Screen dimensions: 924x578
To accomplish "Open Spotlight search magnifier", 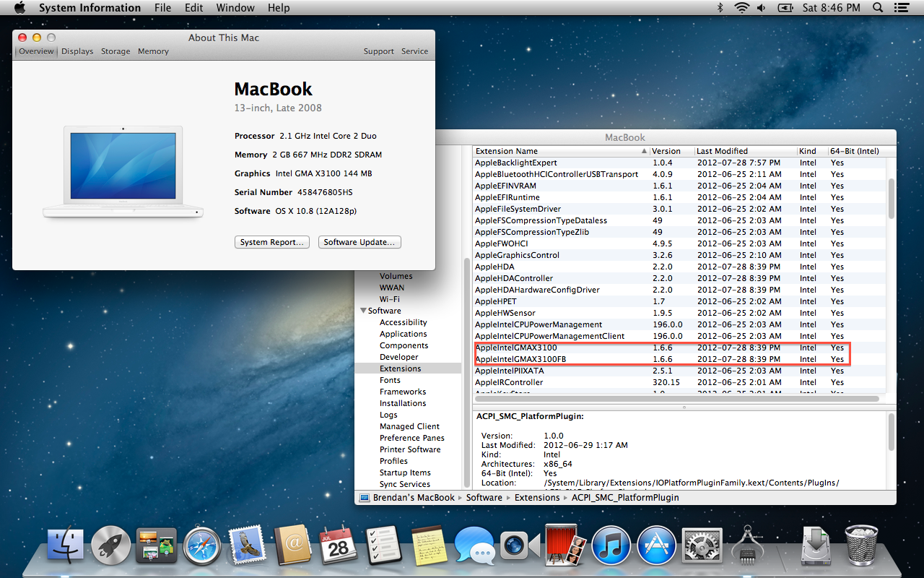I will coord(878,8).
